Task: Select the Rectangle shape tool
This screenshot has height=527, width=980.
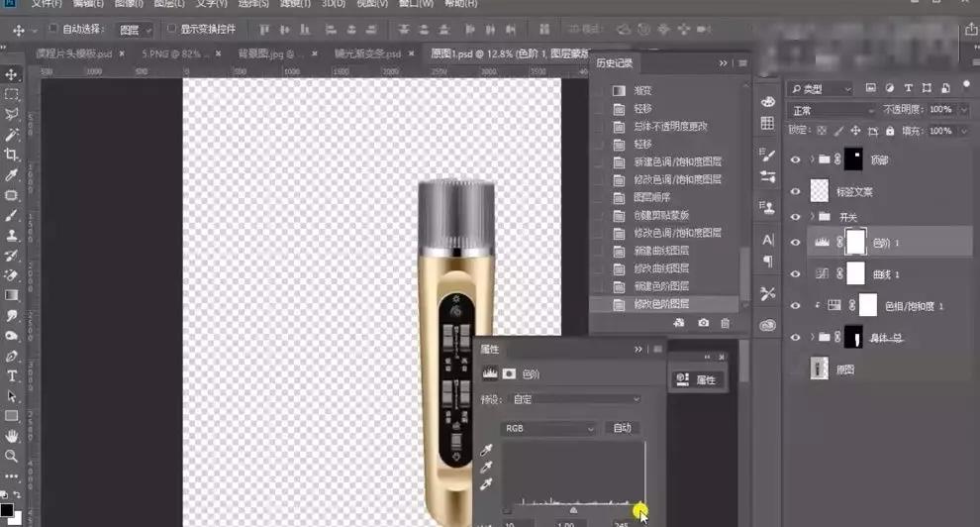Action: [x=11, y=416]
